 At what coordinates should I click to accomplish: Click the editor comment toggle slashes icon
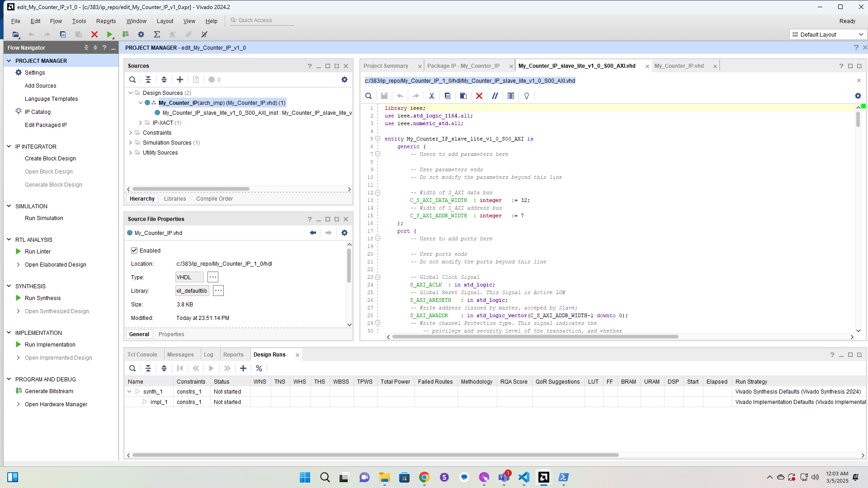click(x=495, y=96)
